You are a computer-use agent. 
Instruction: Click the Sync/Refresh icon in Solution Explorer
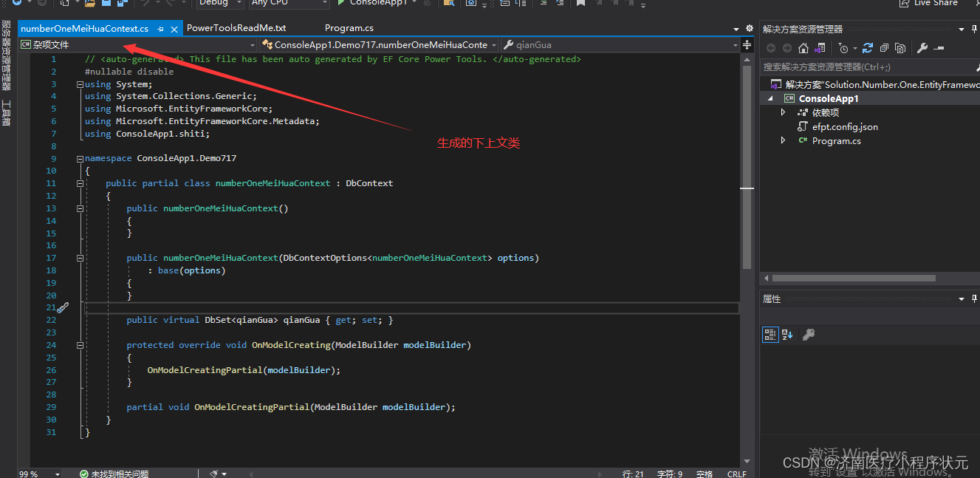coord(868,48)
